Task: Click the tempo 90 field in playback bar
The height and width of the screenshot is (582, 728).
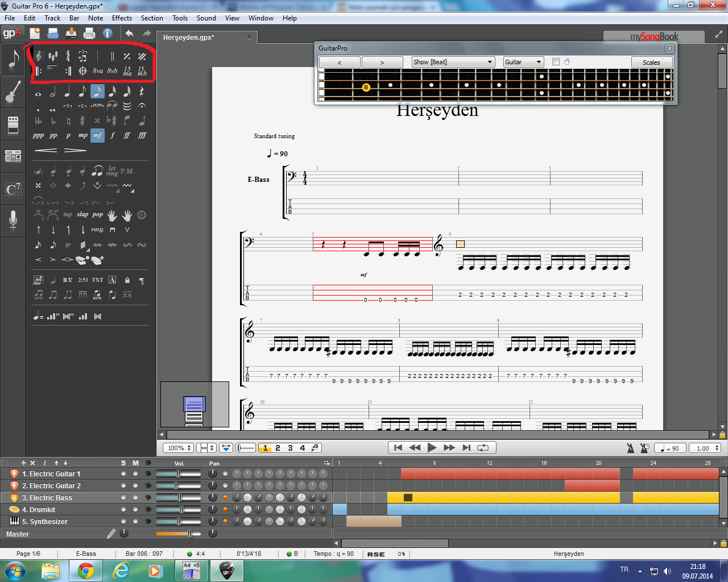Action: tap(671, 448)
